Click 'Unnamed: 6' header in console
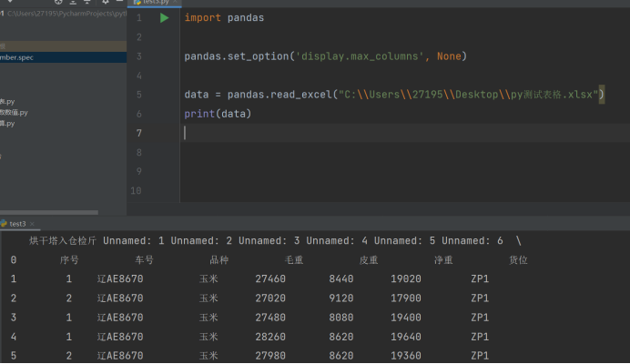 point(472,240)
